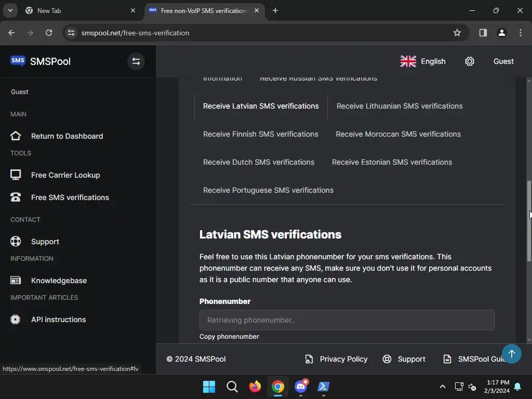
Task: Open the Privacy Policy document icon
Action: pyautogui.click(x=309, y=359)
